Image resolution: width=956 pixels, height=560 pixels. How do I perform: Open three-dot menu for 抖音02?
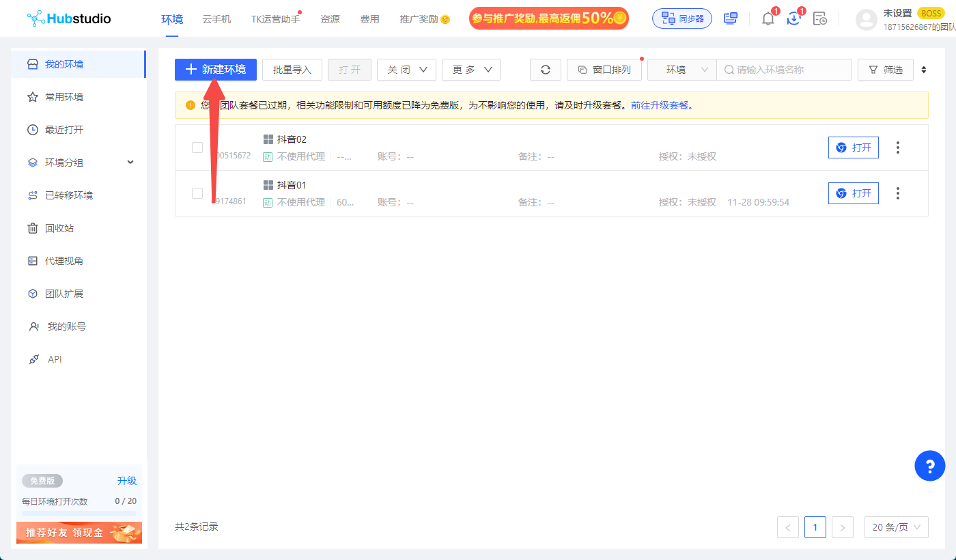pos(897,148)
